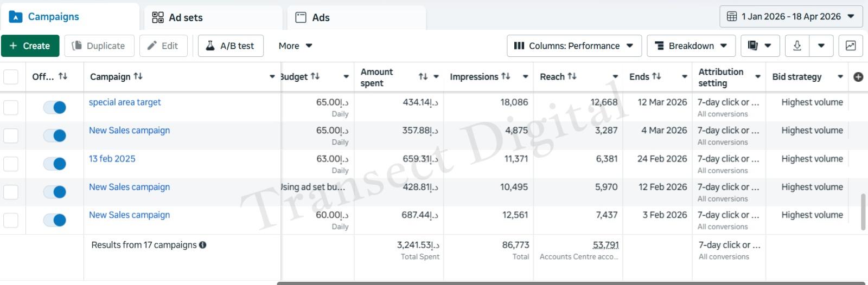Open the Breakdown dropdown
Viewport: 868px width, 285px height.
tap(691, 46)
